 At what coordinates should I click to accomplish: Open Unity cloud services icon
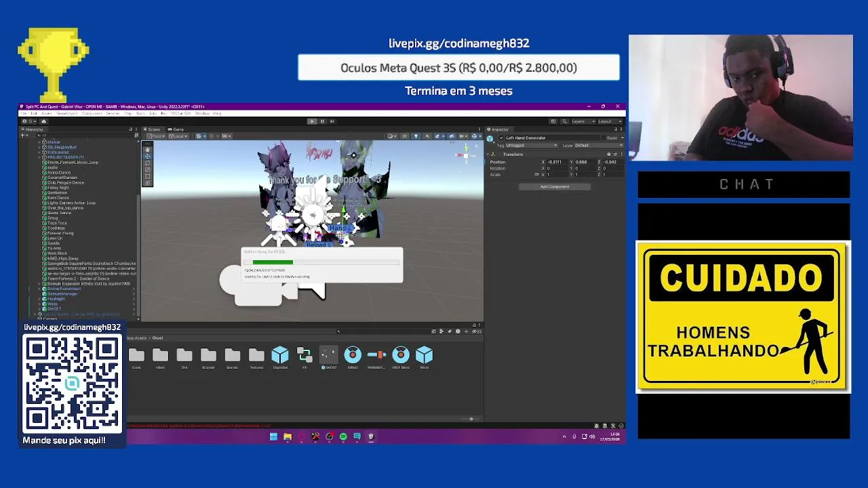[x=43, y=121]
